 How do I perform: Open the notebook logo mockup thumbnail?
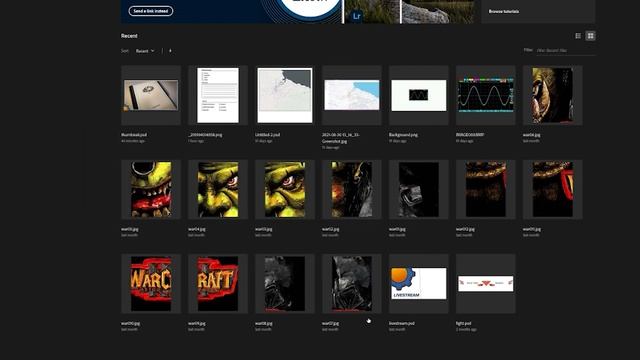point(151,95)
